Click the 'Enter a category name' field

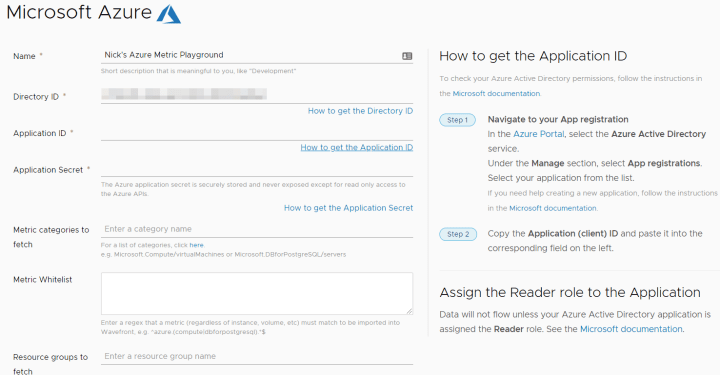[257, 229]
